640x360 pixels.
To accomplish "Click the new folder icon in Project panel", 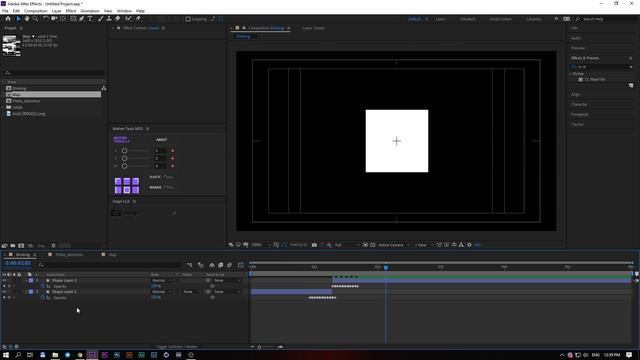I will 13,246.
